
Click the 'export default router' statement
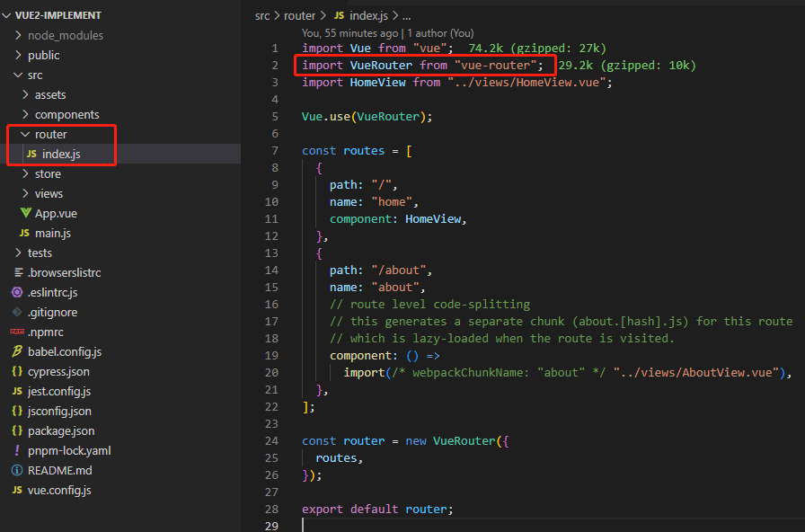[x=377, y=509]
